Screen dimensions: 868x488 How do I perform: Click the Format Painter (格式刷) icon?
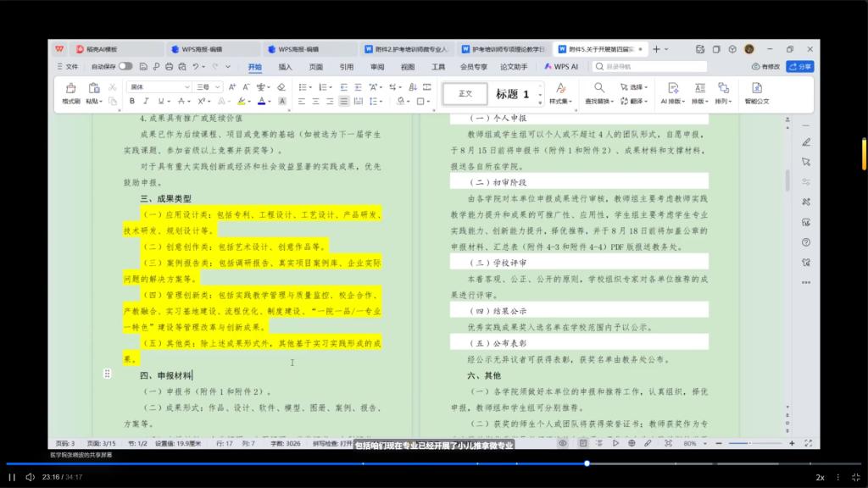coord(71,88)
